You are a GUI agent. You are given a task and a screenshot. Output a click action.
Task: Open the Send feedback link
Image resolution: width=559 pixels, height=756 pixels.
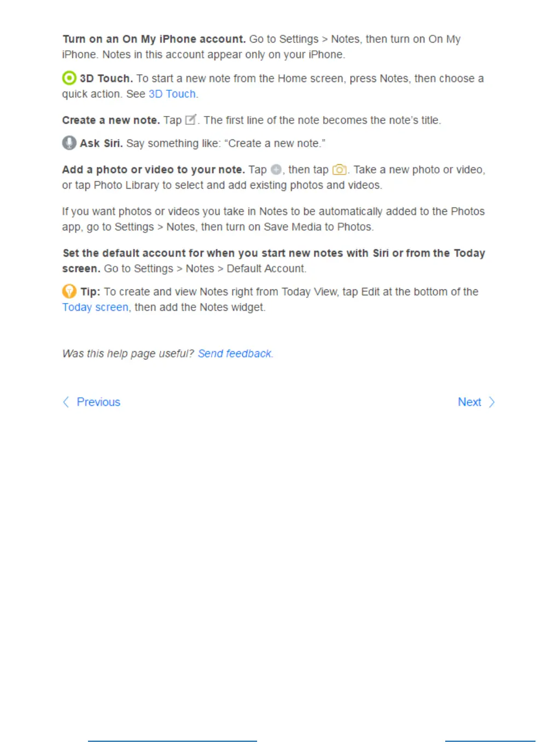[x=235, y=353]
